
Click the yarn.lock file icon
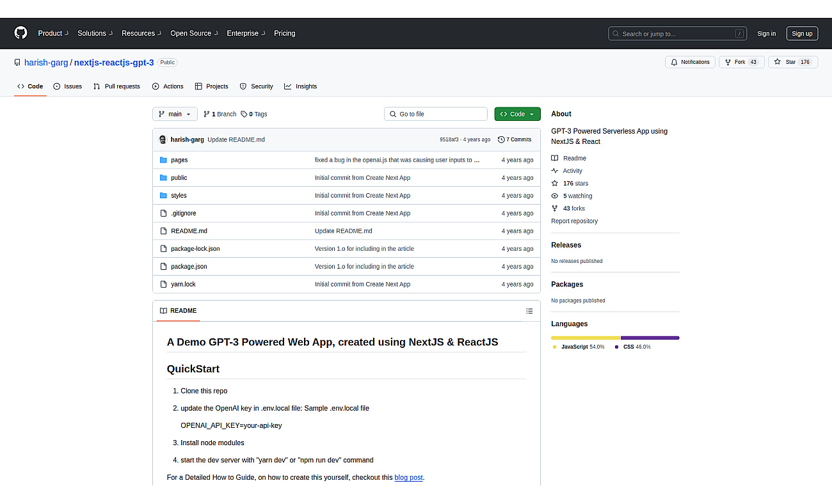pyautogui.click(x=163, y=284)
